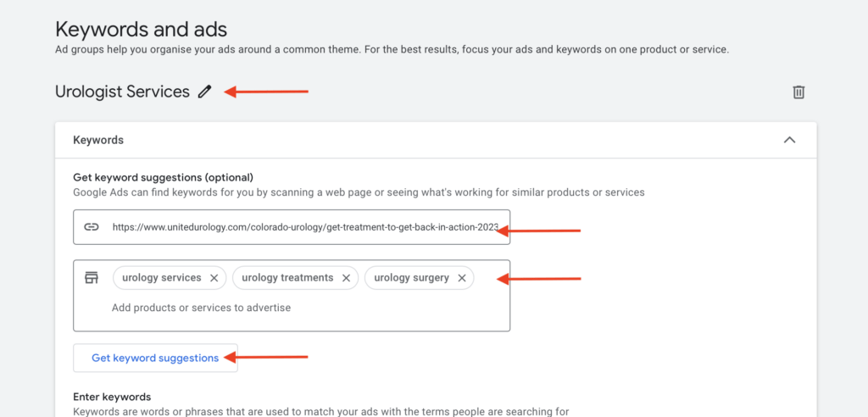
Task: Click the unitedurology.com URL input field
Action: click(305, 227)
